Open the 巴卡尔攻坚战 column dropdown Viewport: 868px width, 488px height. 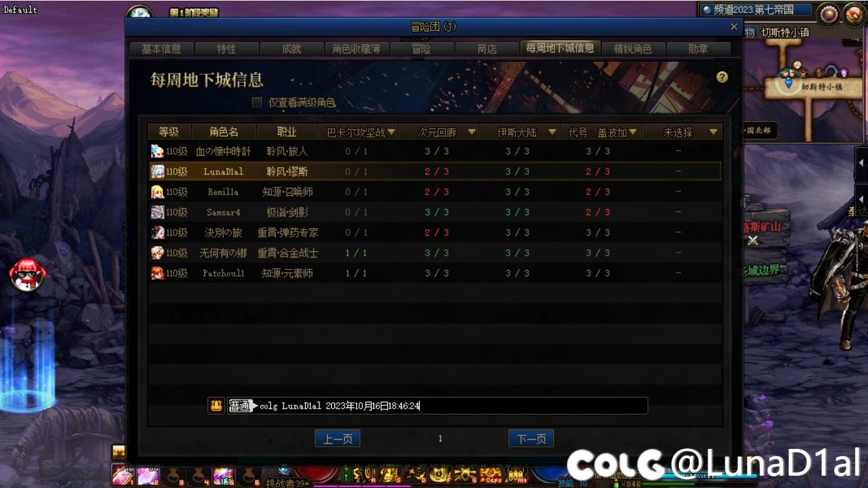tap(392, 132)
